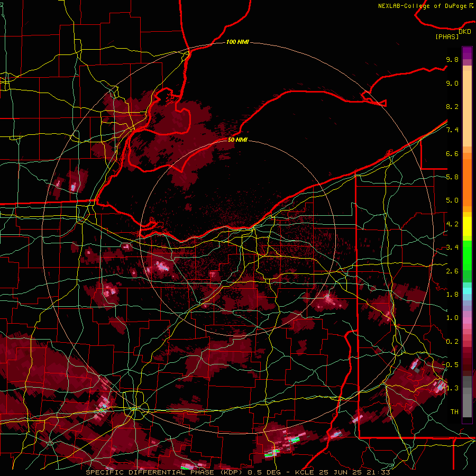
Task: Select the 1.0 scale value
Action: click(x=452, y=318)
